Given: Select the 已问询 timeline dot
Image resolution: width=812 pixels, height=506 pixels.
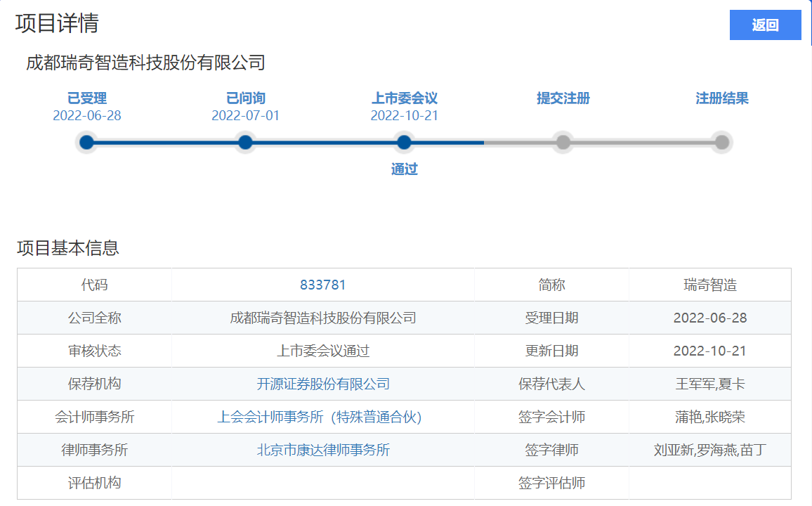Looking at the screenshot, I should [245, 143].
